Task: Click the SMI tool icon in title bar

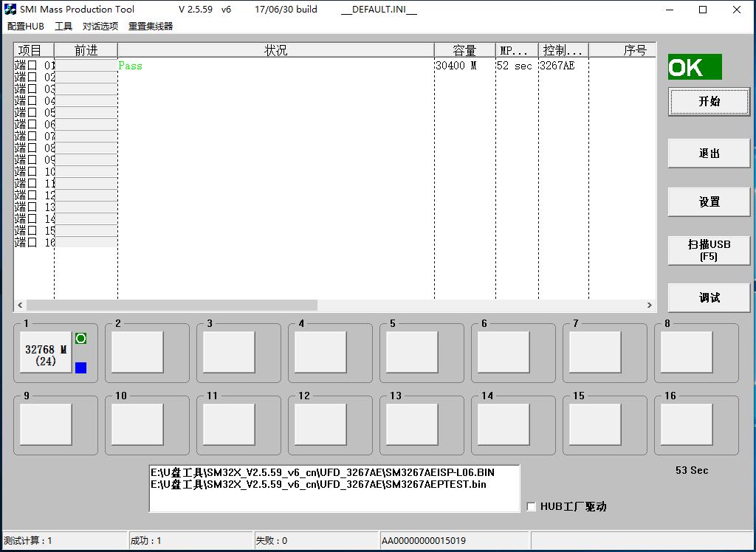Action: 10,9
